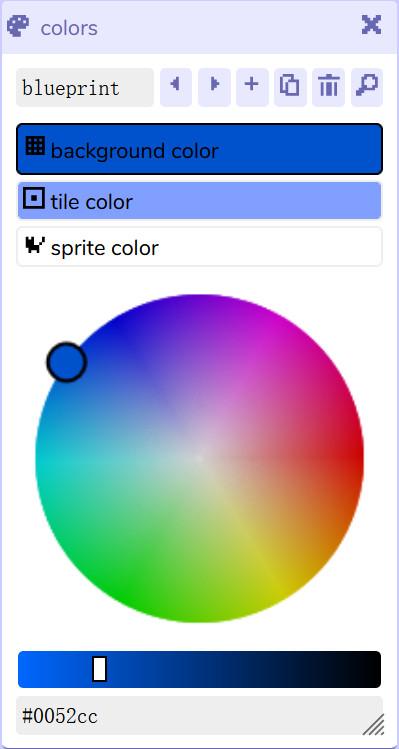399x749 pixels.
Task: Select the sprite color option
Action: (x=200, y=247)
